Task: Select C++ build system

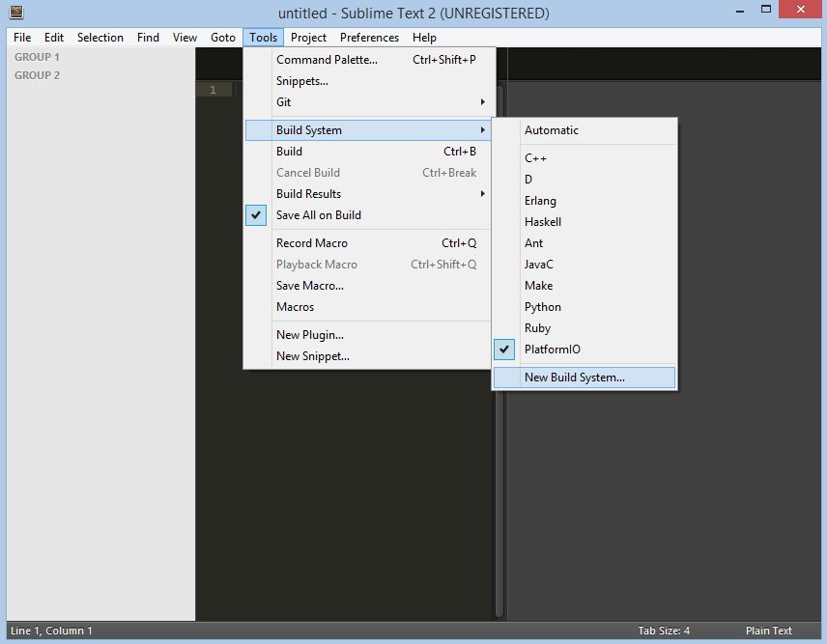Action: [x=585, y=158]
